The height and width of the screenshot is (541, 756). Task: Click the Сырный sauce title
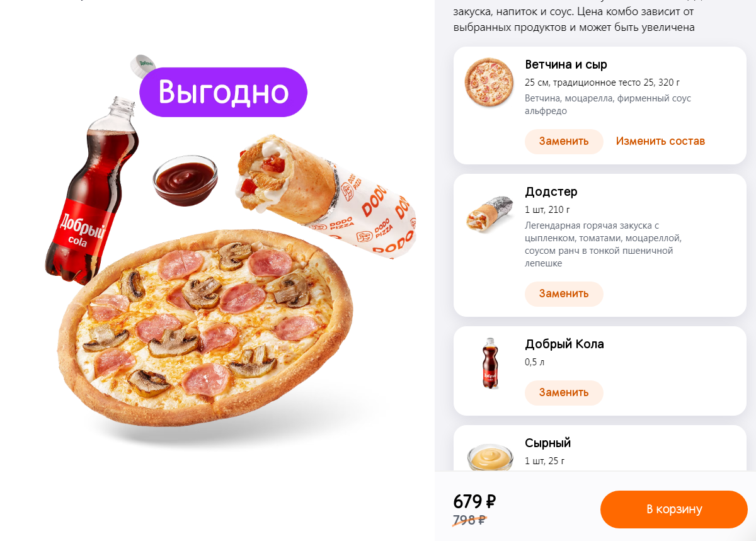[x=548, y=443]
